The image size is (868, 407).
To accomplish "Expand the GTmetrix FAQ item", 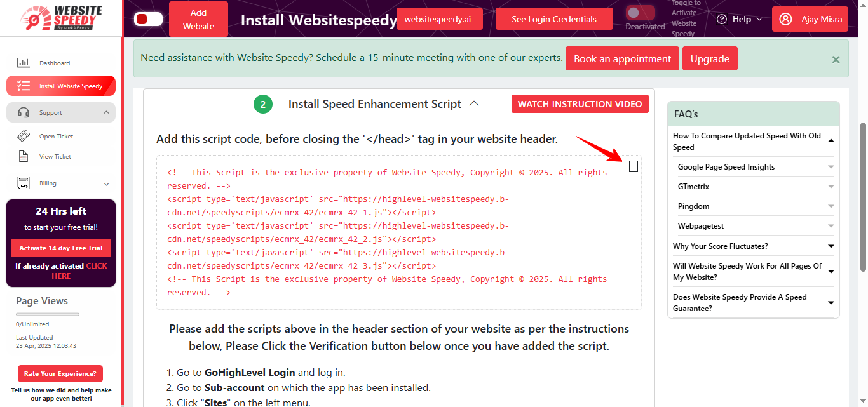I will click(831, 187).
